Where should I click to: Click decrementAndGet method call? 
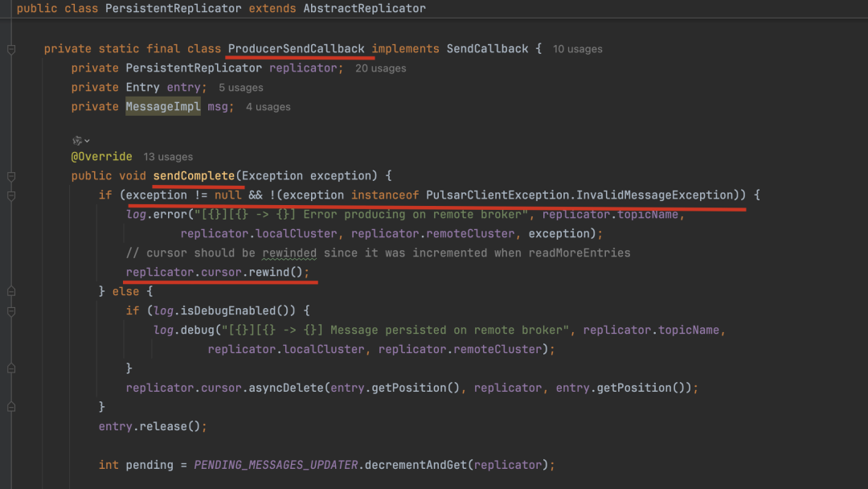(x=416, y=465)
